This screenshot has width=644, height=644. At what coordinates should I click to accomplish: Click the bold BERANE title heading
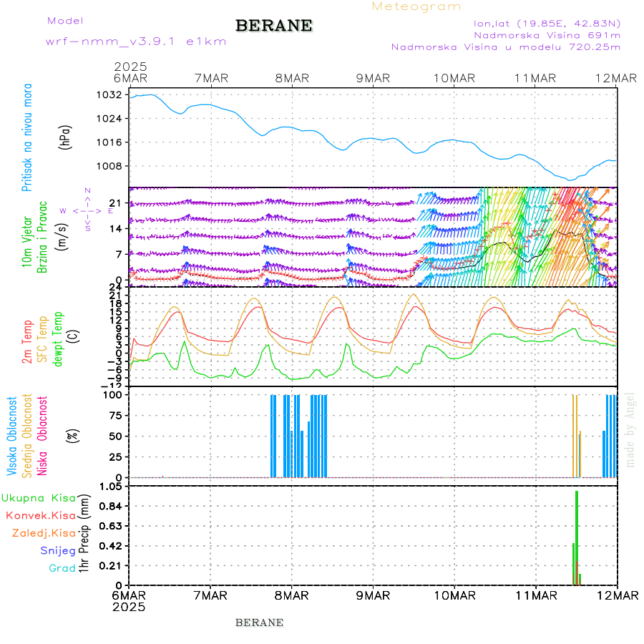tap(274, 26)
